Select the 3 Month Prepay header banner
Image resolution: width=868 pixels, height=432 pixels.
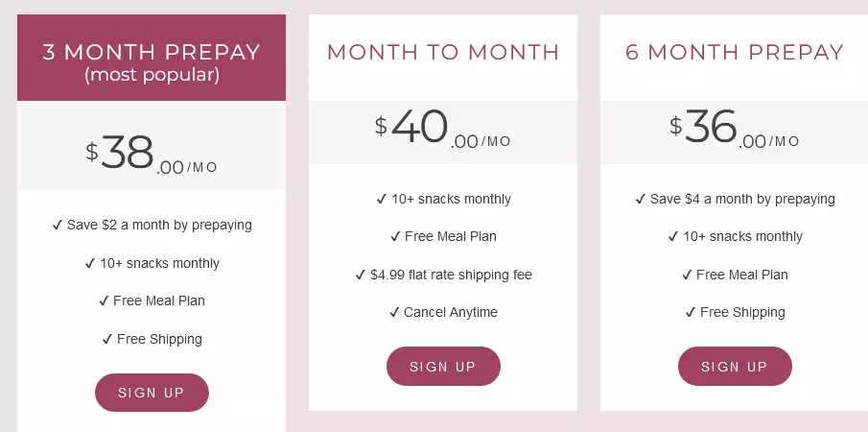152,58
